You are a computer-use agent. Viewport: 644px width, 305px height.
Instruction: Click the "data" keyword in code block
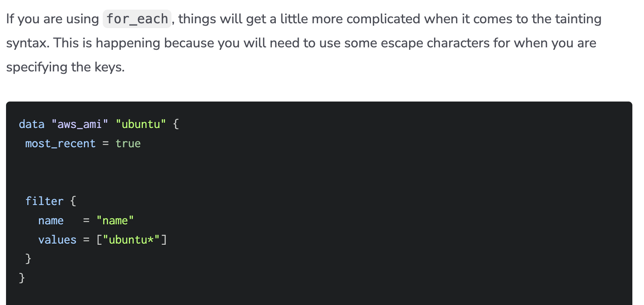point(32,124)
